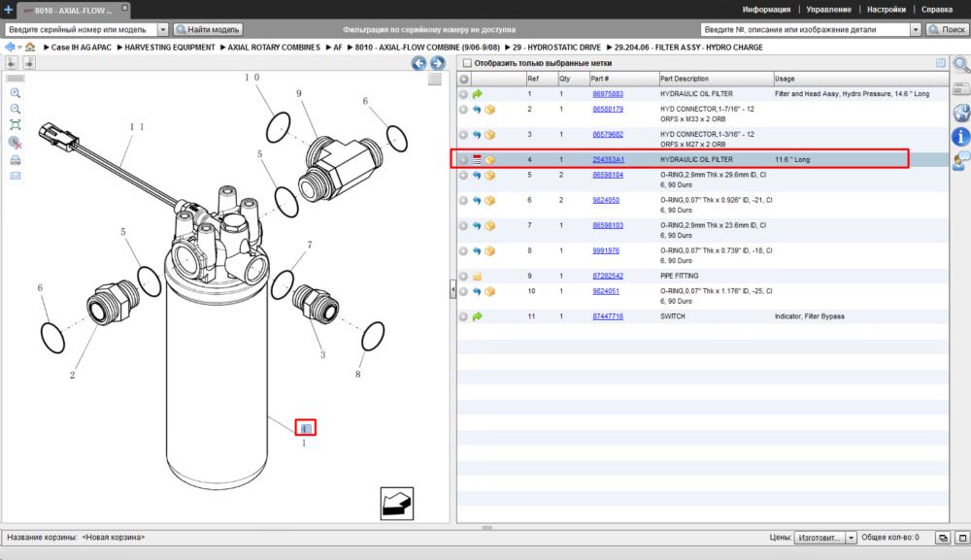Go to HARVESTING EQUIPMENT in the breadcrumb
The height and width of the screenshot is (560, 971).
(x=170, y=47)
